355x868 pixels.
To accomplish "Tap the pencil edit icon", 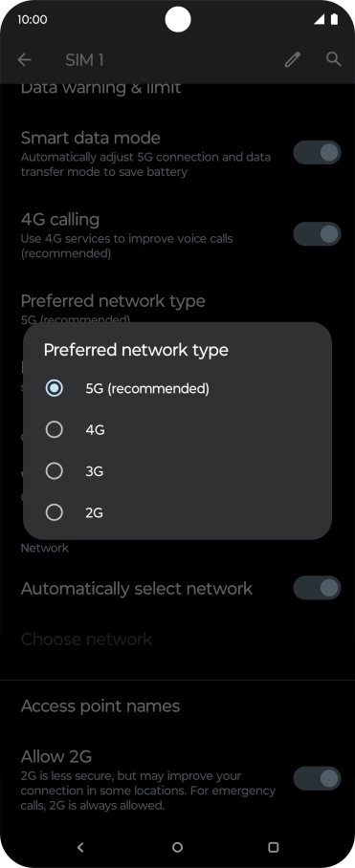I will coord(293,60).
